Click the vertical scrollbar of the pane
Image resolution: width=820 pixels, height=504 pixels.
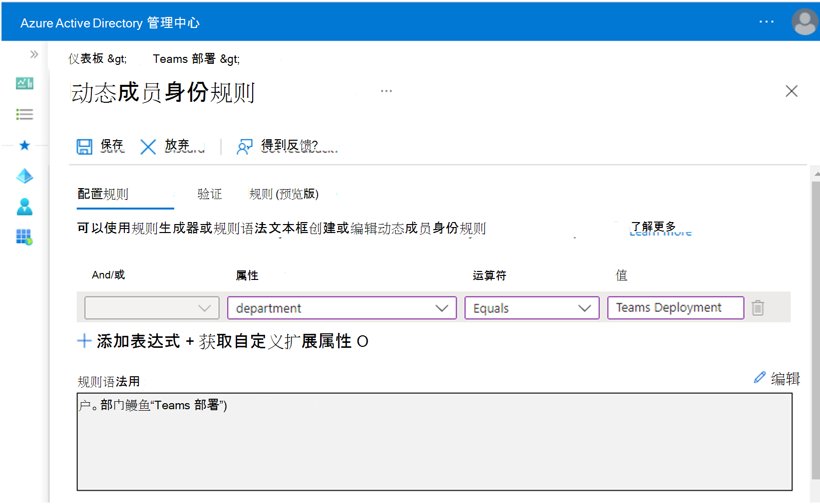click(x=816, y=329)
